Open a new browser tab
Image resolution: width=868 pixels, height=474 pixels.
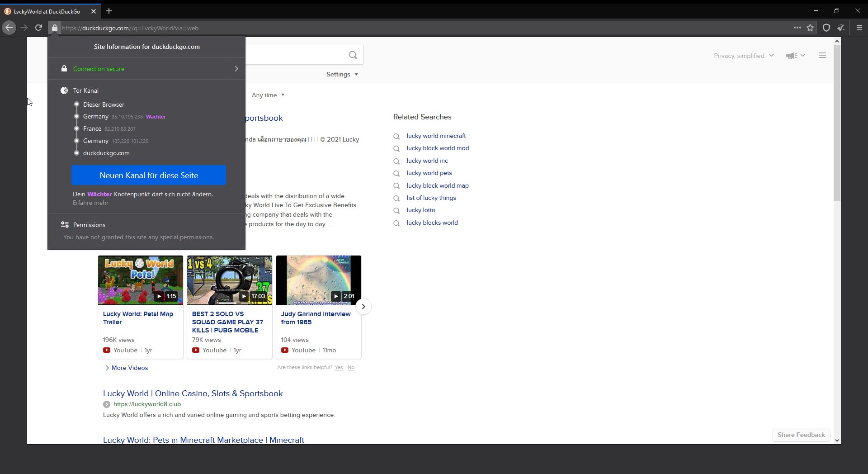(109, 11)
